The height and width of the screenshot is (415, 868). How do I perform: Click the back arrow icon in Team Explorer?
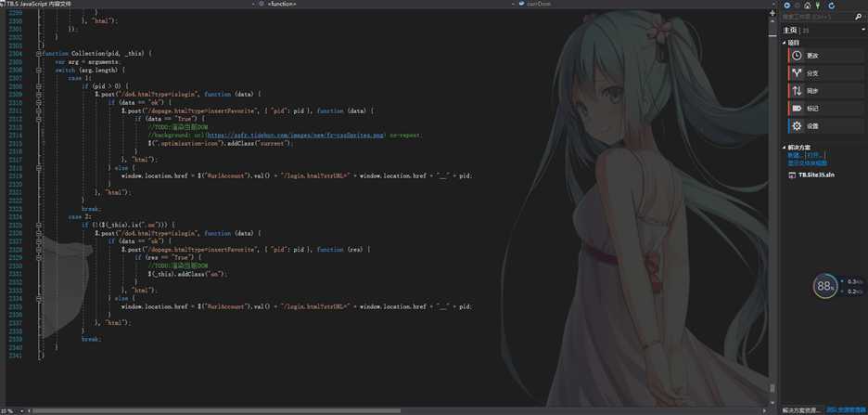[787, 5]
